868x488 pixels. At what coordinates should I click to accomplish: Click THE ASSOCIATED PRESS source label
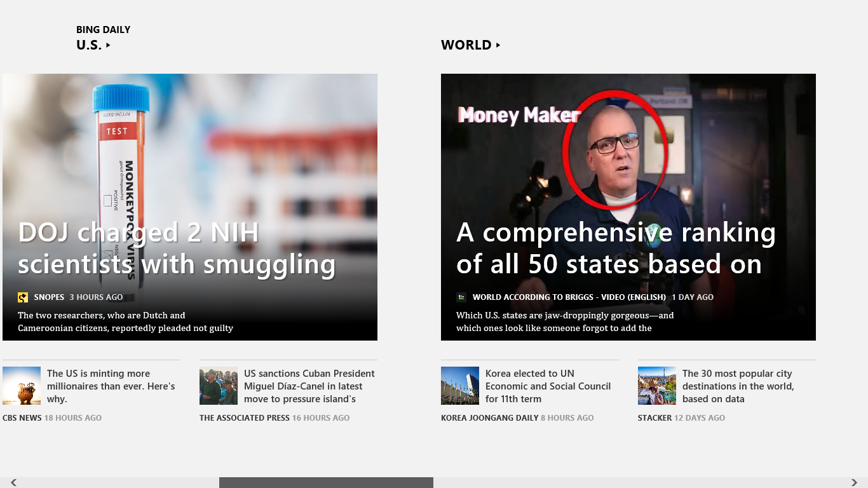[244, 418]
